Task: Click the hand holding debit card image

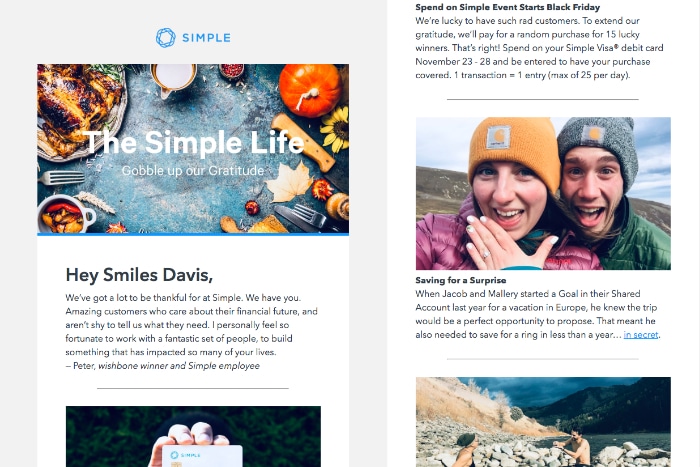Action: coord(193,437)
